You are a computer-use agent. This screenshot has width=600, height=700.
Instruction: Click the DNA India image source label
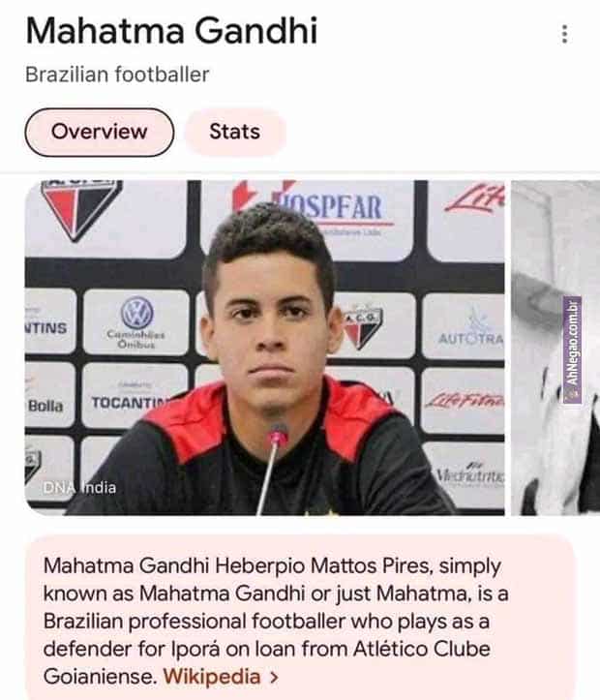click(x=79, y=488)
